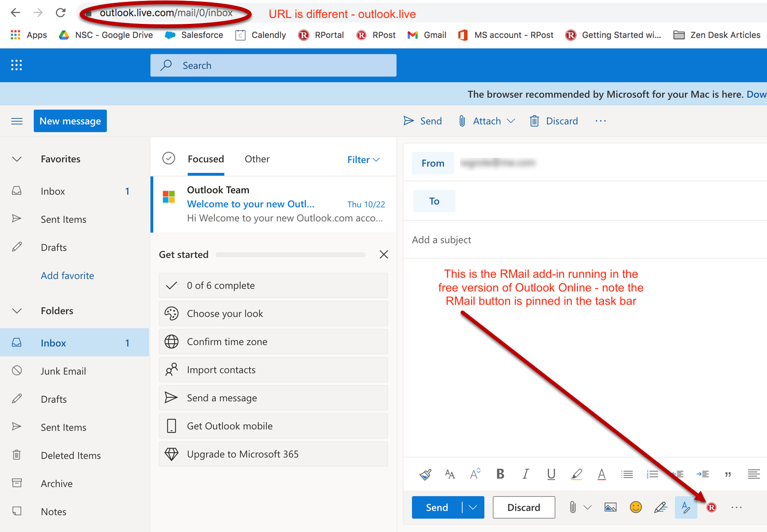Collapse the Folders section
Viewport: 767px width, 532px height.
[17, 311]
